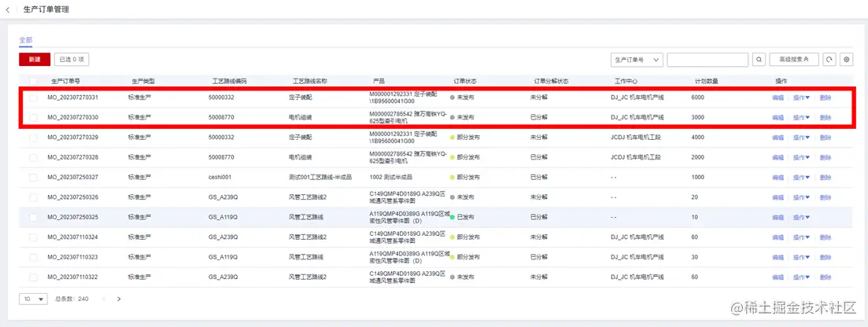Viewport: 868px width, 327px height.
Task: Go back using the arrow beside 生产订单管理
Action: [x=8, y=10]
